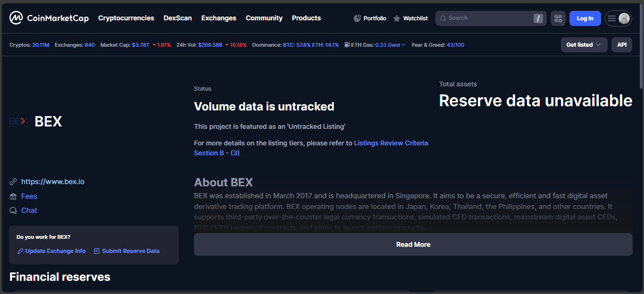
Task: Click the pencil icon for Update Exchange Info
Action: point(20,251)
